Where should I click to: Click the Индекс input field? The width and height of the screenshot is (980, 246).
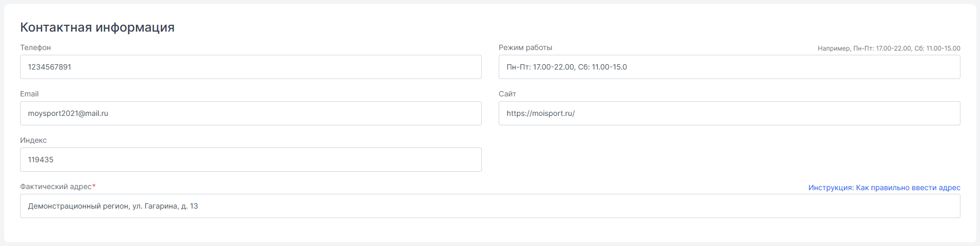point(251,160)
